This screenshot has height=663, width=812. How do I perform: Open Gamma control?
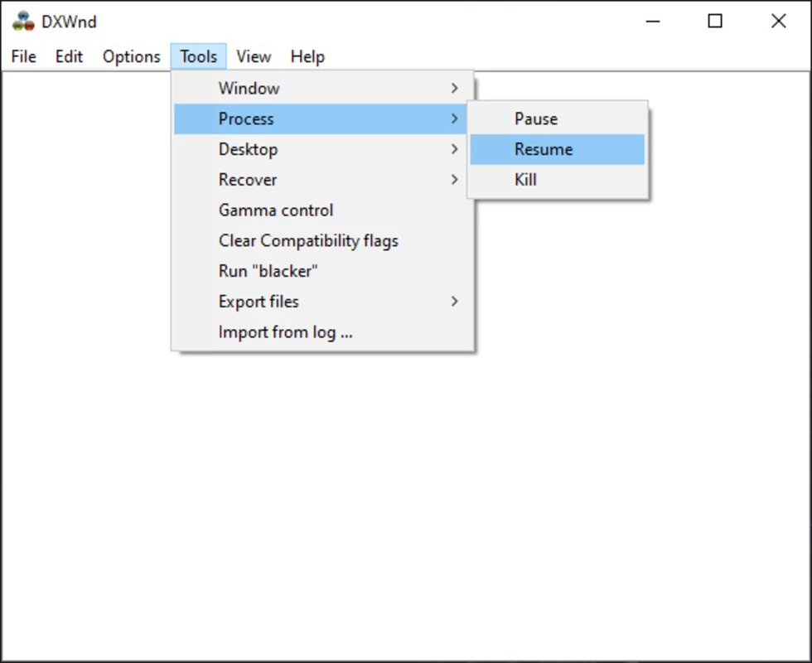click(322, 211)
